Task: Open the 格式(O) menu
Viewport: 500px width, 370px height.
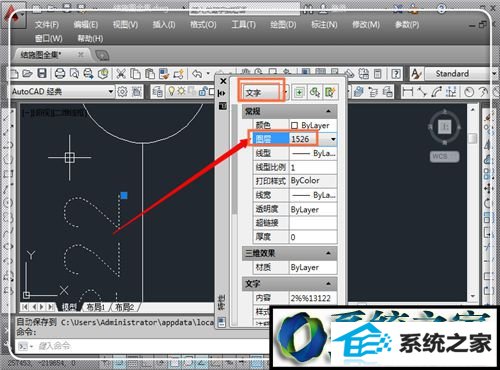Action: click(203, 24)
